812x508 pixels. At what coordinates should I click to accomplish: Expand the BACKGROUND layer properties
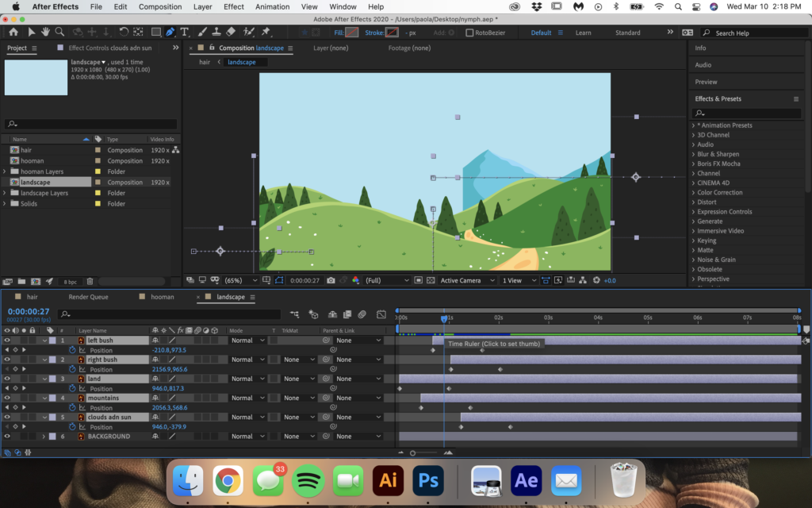click(x=44, y=437)
